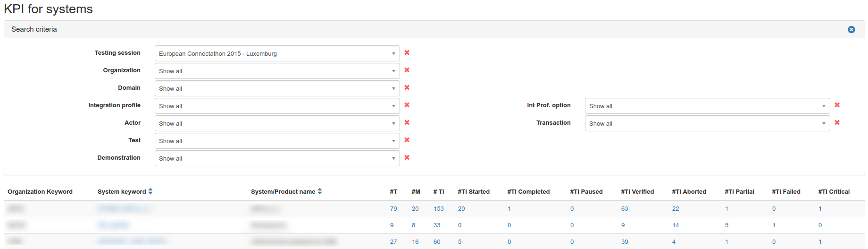Click the #T value 79 link
The width and height of the screenshot is (868, 249).
(x=393, y=208)
